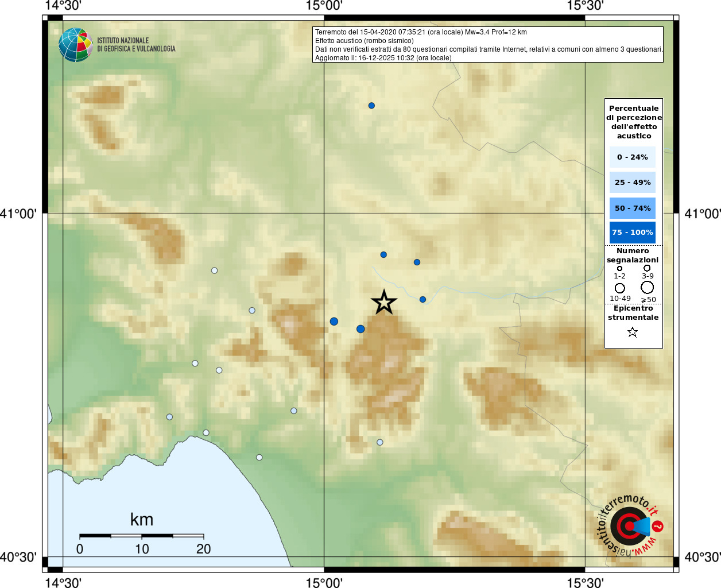Click the 1-2 reports circle in legend
Viewport: 721px width, 588px height.
[x=619, y=268]
